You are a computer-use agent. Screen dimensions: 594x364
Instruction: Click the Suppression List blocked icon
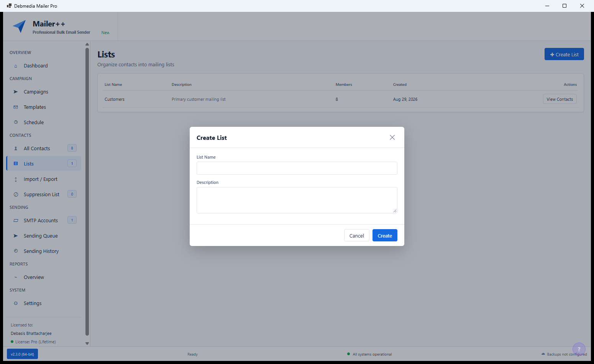click(16, 195)
